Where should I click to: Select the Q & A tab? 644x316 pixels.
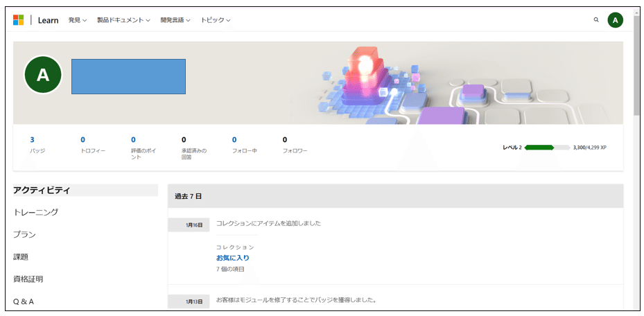[24, 301]
